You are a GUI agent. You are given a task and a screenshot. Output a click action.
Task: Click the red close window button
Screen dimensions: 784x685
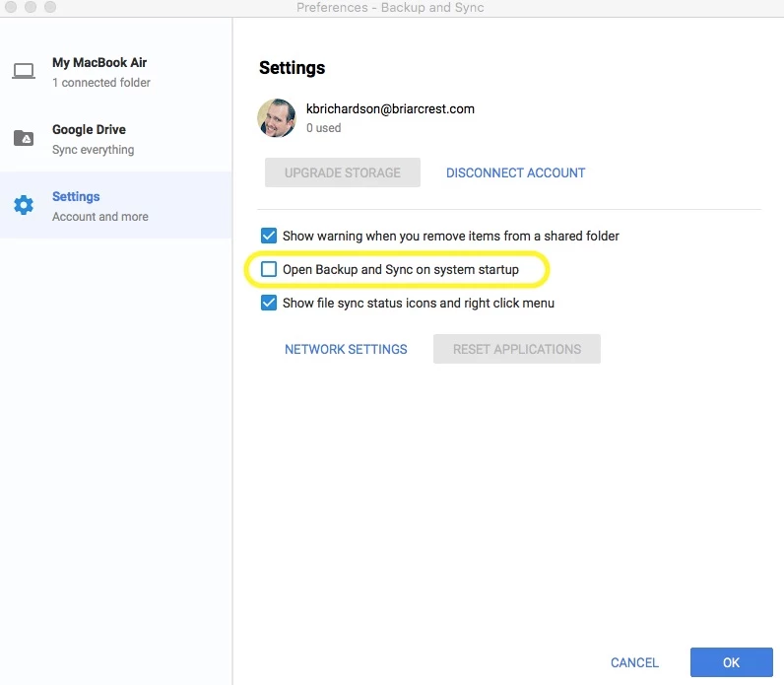click(11, 7)
